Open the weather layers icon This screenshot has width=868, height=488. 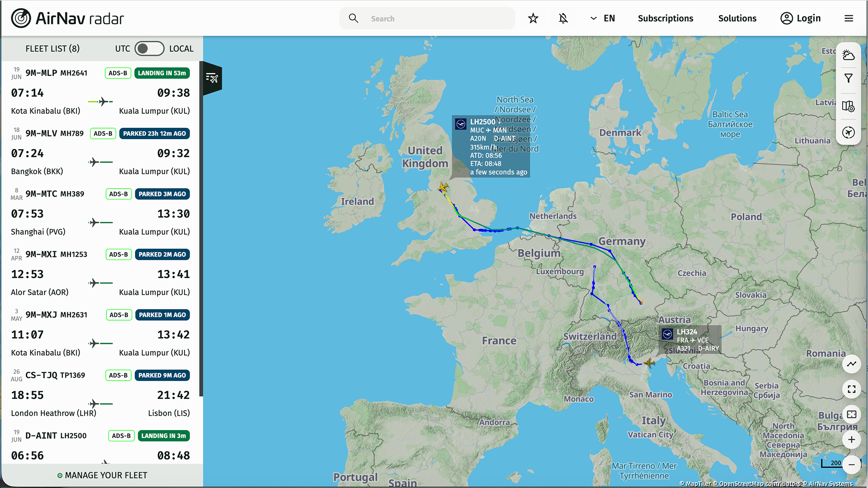point(849,55)
